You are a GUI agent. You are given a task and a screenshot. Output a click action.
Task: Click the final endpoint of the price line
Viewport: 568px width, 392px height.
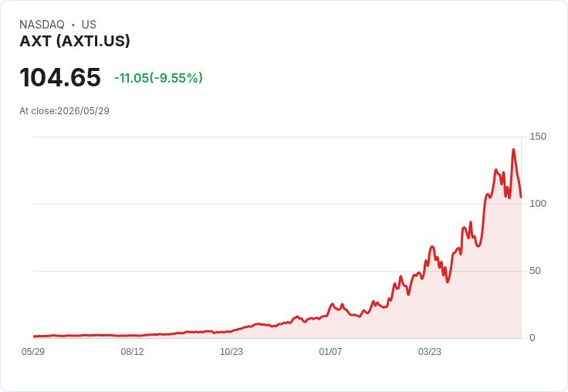point(521,198)
